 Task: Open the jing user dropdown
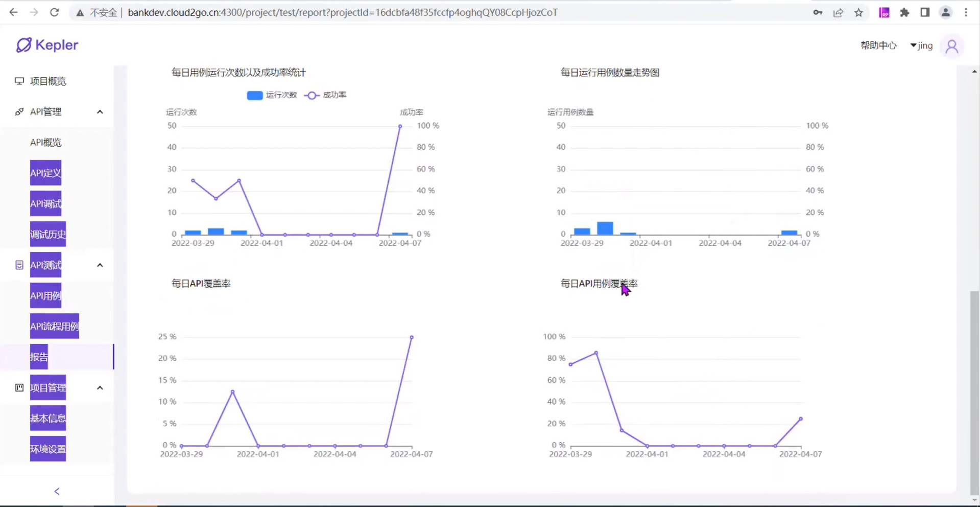[x=921, y=45]
